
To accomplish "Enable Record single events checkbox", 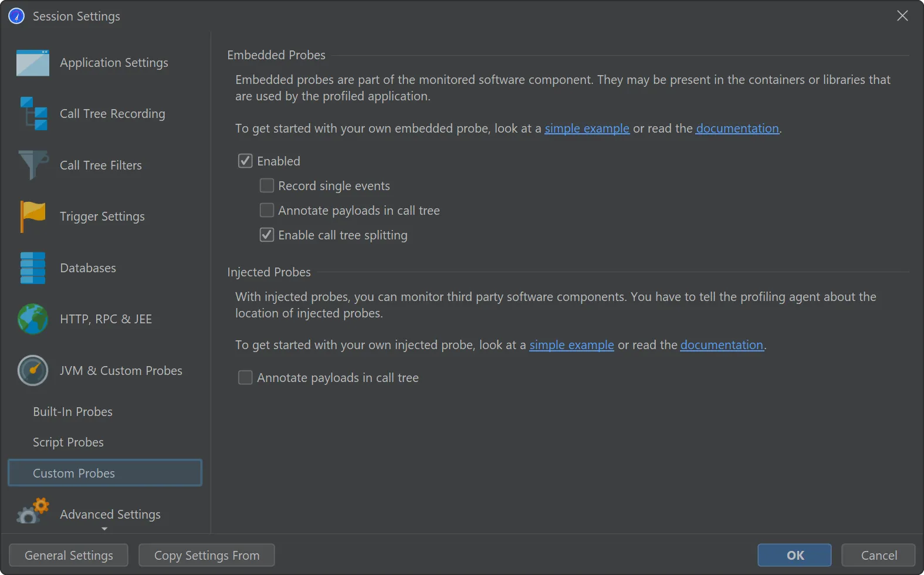I will point(267,185).
